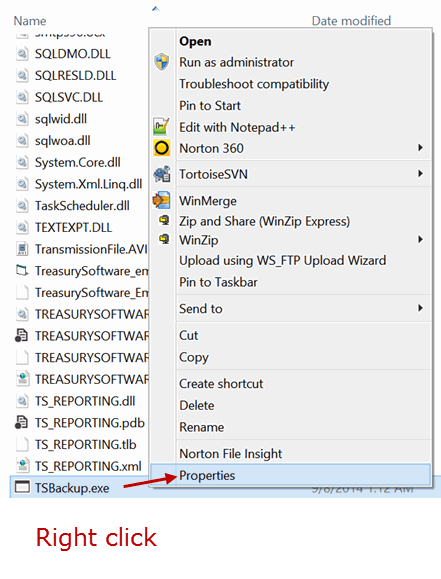
Task: Choose Delete in the context menu
Action: click(x=196, y=405)
